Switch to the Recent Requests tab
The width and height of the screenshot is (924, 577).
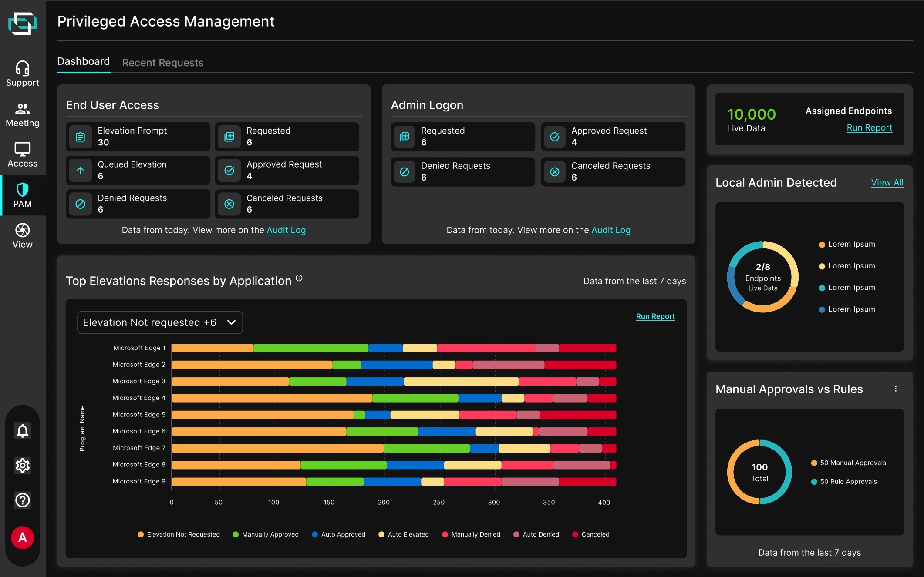[163, 63]
